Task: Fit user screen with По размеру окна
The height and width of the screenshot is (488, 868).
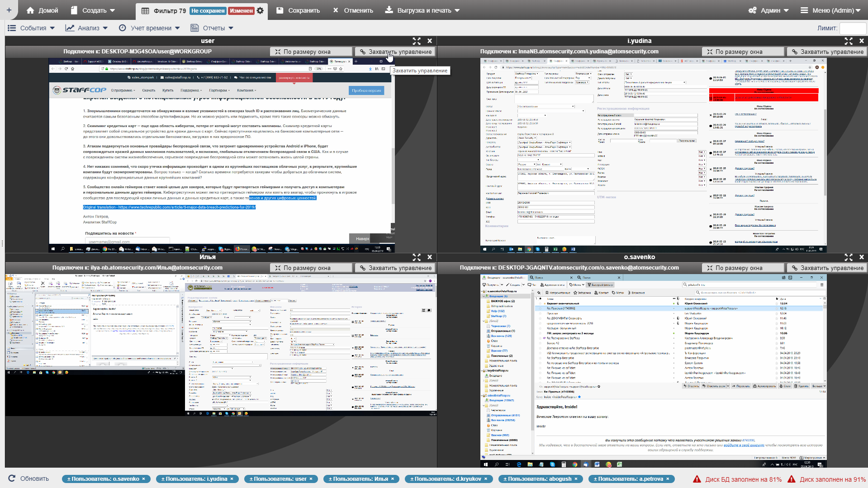Action: pyautogui.click(x=311, y=52)
